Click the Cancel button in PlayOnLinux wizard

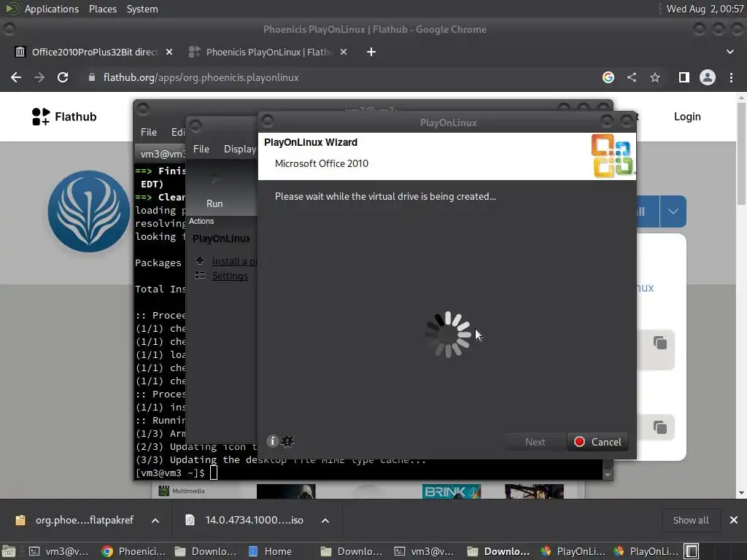point(597,442)
